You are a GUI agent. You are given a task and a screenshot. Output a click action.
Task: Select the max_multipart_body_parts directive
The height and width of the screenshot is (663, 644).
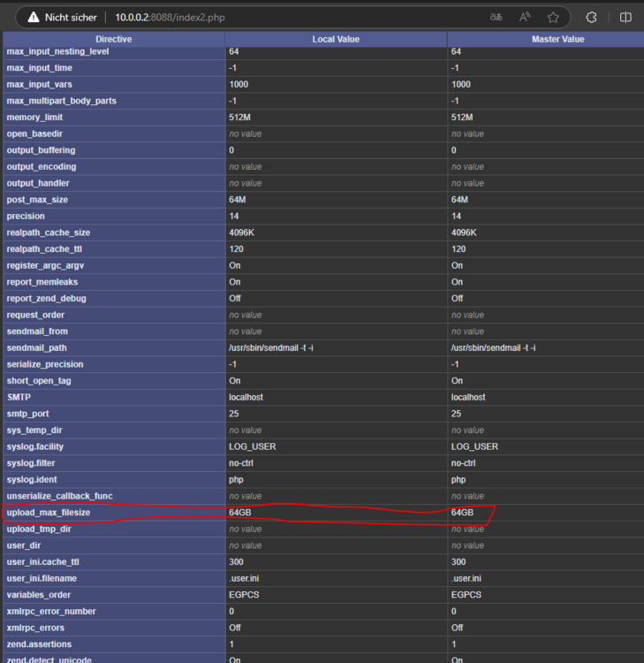coord(61,101)
